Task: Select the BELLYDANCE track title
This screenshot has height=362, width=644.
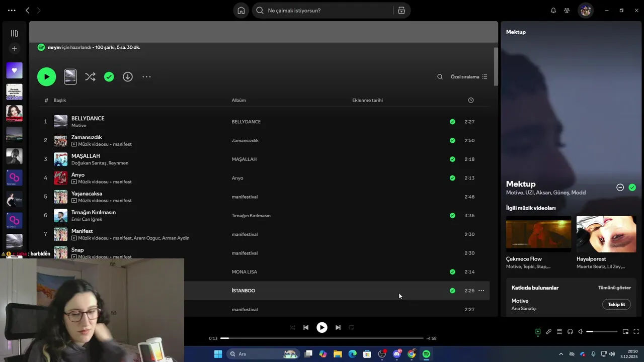Action: point(88,118)
